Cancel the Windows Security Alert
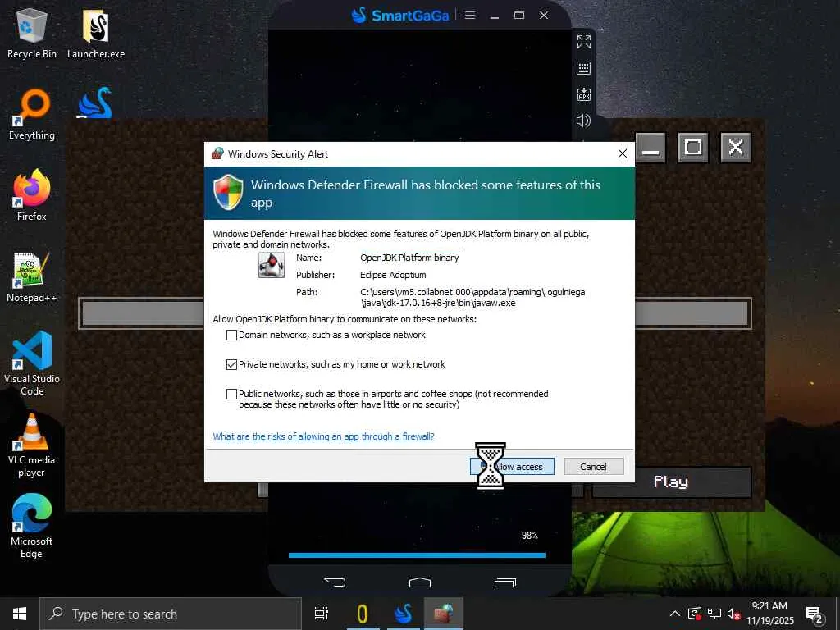This screenshot has width=840, height=630. (594, 467)
